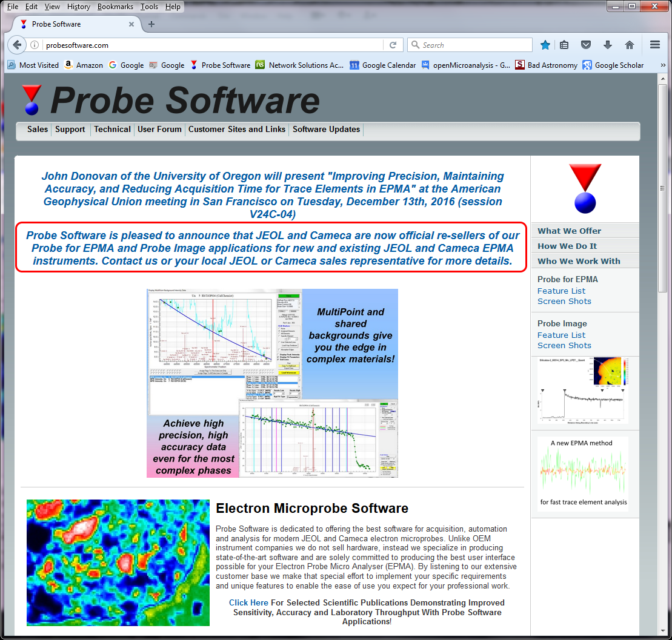The width and height of the screenshot is (672, 640).
Task: Show the bookmarks list icon in toolbar
Action: point(564,45)
